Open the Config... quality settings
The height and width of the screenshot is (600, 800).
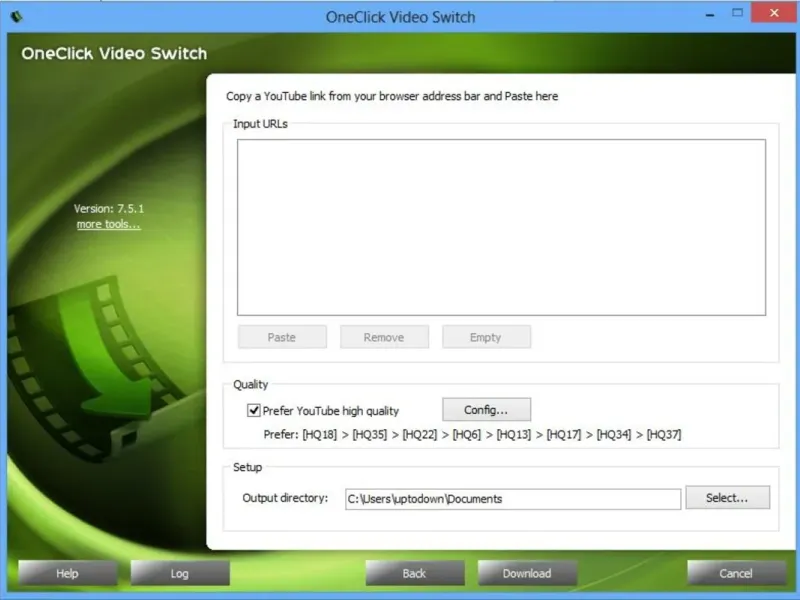pyautogui.click(x=486, y=410)
